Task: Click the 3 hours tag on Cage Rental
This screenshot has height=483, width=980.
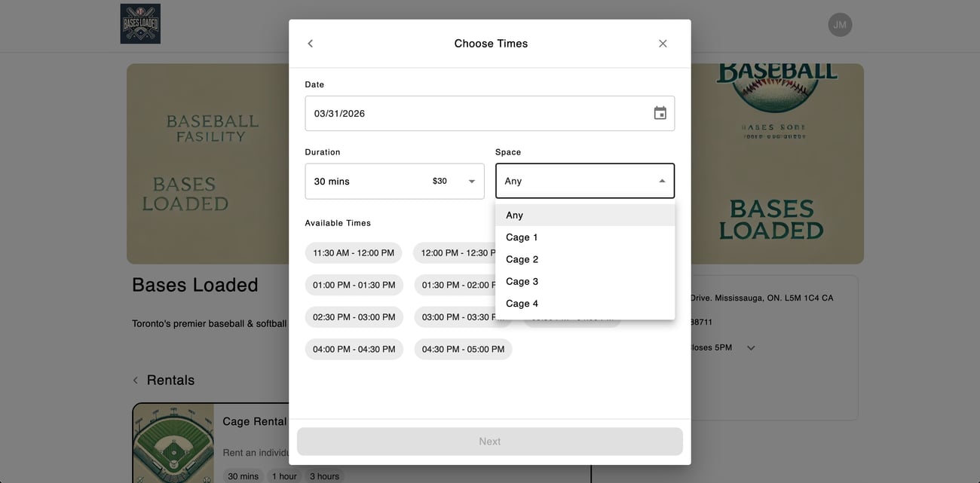Action: [323, 476]
